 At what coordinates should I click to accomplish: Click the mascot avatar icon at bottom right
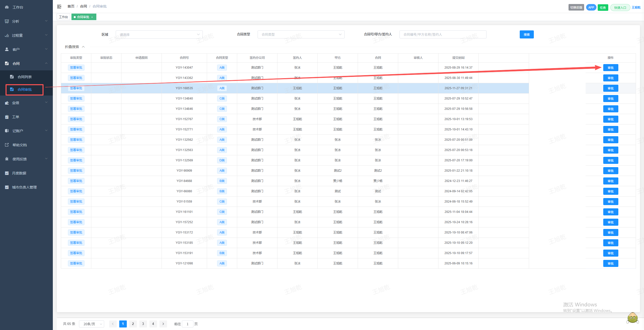(632, 318)
